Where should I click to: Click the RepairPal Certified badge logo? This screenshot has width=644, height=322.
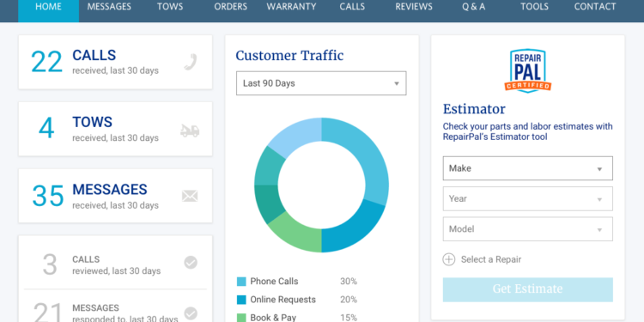click(x=528, y=70)
